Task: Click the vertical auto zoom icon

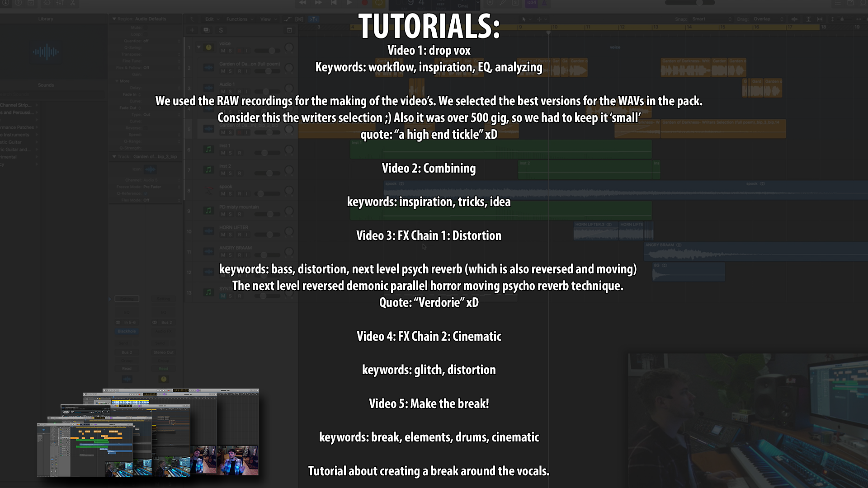Action: 808,19
